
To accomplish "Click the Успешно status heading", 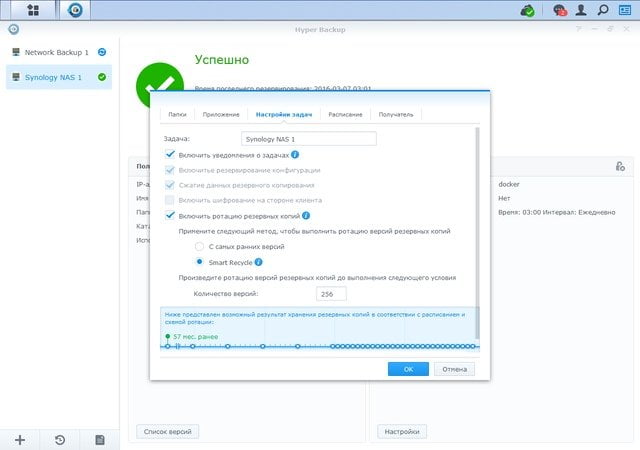I will (x=222, y=60).
